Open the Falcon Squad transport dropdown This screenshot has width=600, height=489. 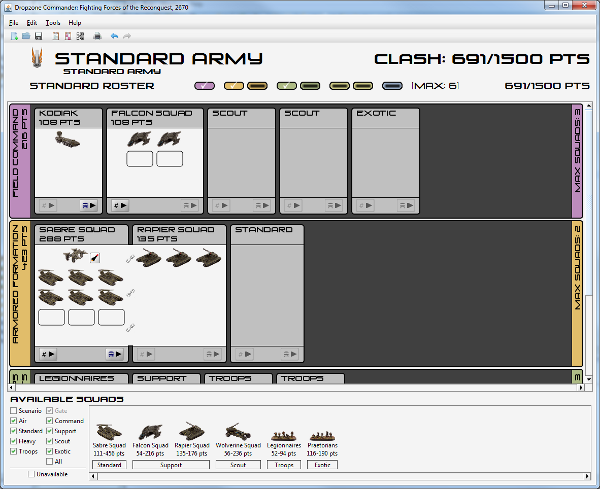(x=189, y=205)
